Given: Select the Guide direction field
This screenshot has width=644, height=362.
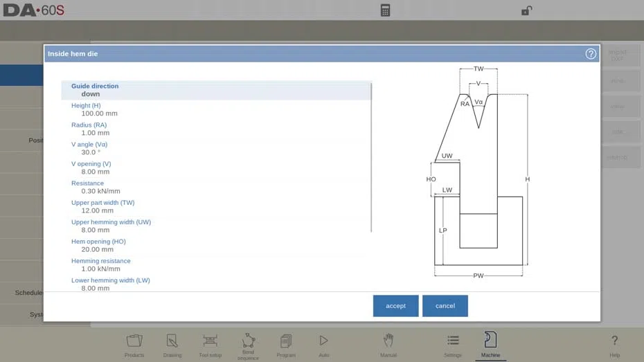Looking at the screenshot, I should (x=215, y=90).
